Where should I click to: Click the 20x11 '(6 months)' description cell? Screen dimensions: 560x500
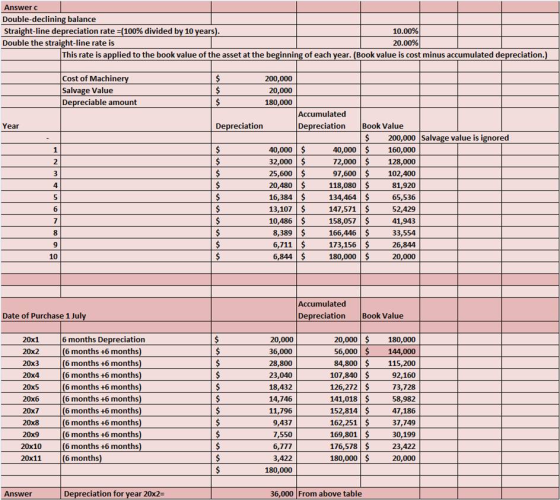pos(136,458)
